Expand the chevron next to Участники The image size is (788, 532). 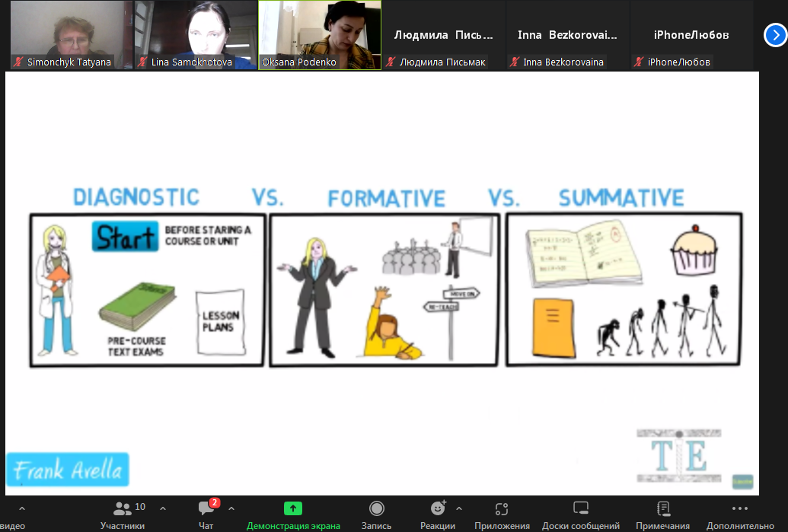pos(162,508)
